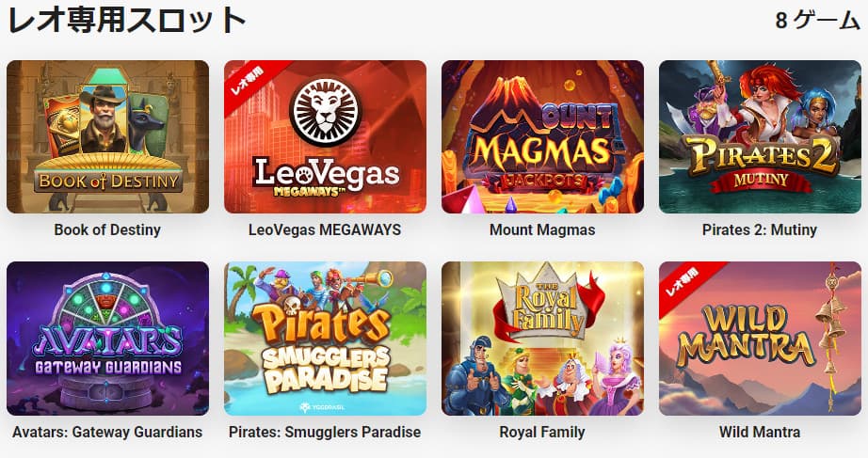
Task: Click the Avatars: Gateway Guardians title text
Action: click(x=107, y=432)
